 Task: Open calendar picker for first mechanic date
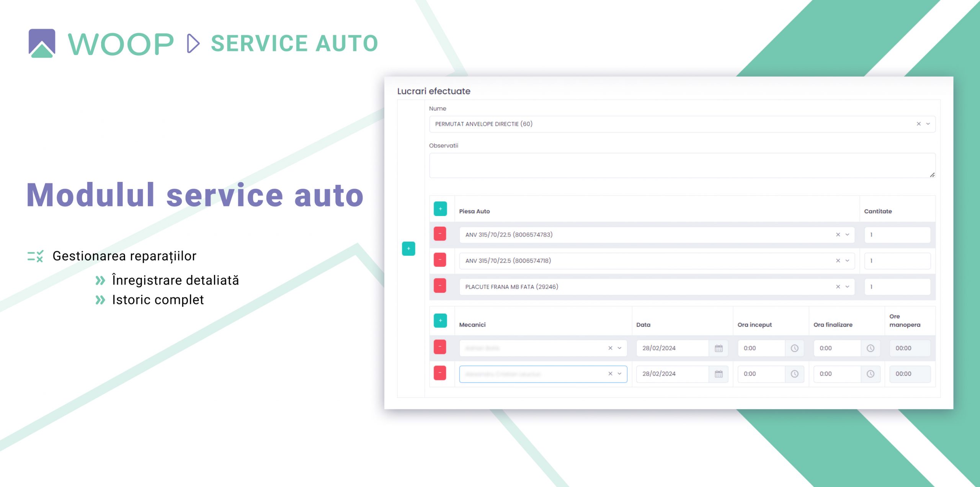[x=719, y=348]
